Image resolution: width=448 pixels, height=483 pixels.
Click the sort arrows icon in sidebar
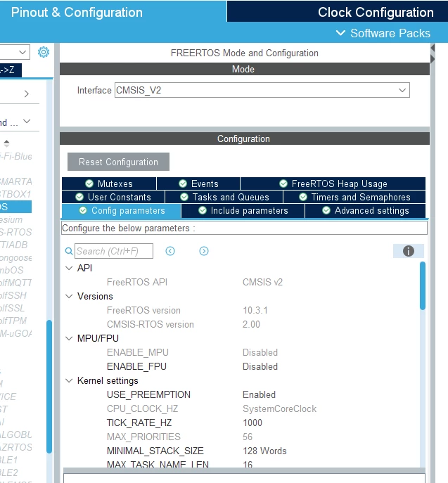6,143
